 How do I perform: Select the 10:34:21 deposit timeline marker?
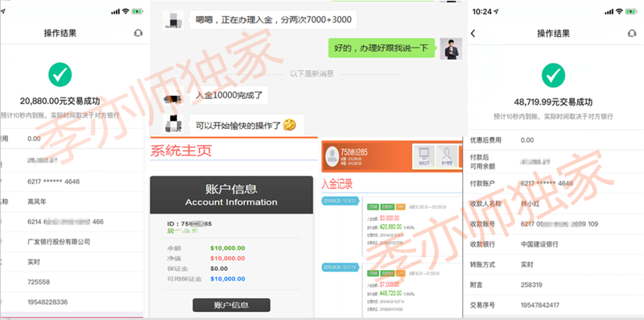(340, 202)
